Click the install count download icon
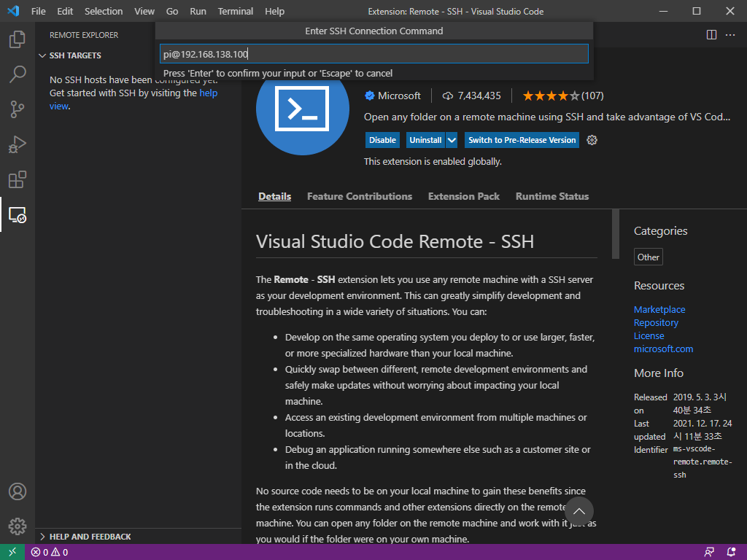The image size is (747, 560). tap(447, 96)
